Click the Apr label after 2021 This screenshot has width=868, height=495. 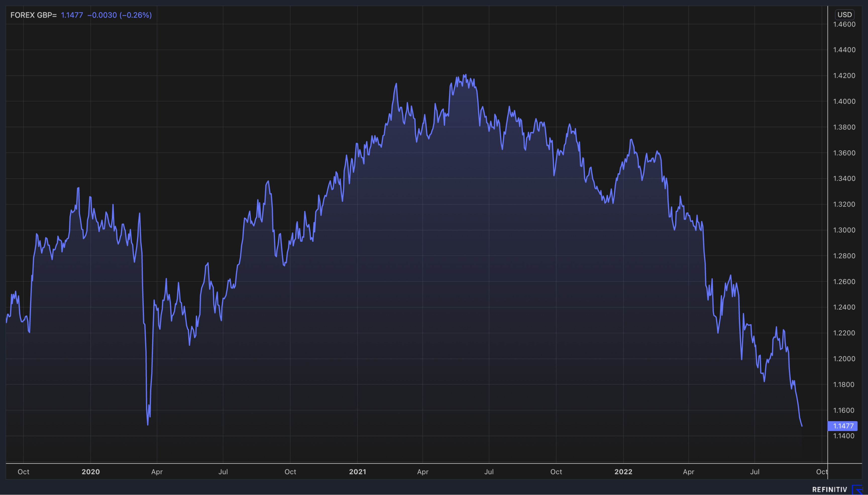coord(423,472)
